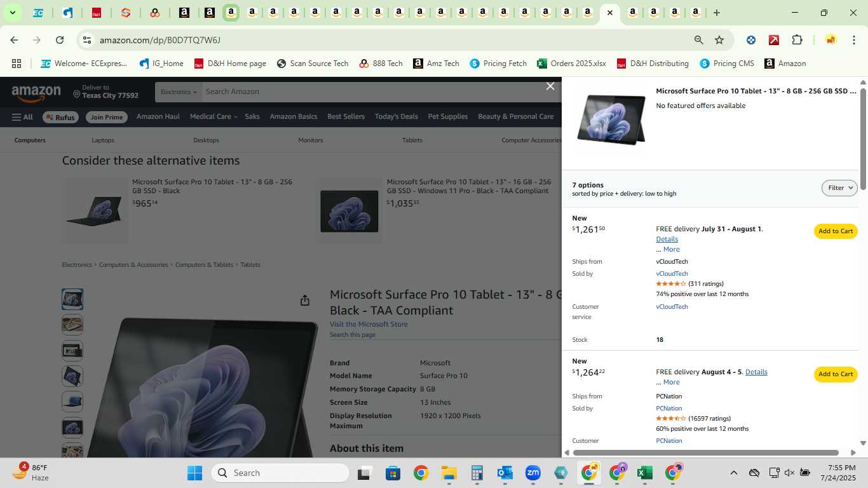Open Pricing CMS bookmark
The image size is (868, 488).
pyautogui.click(x=727, y=64)
